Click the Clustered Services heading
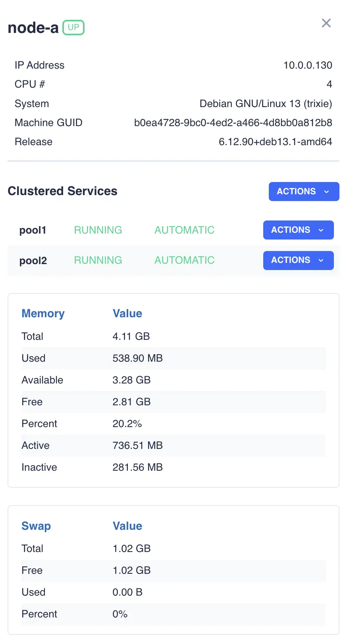 click(x=62, y=191)
